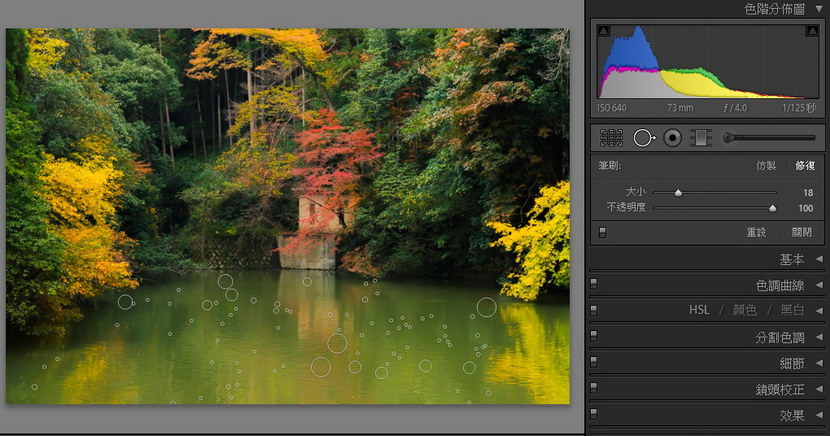Click the 鏡頭校正 panel title
This screenshot has height=436, width=830.
[780, 389]
